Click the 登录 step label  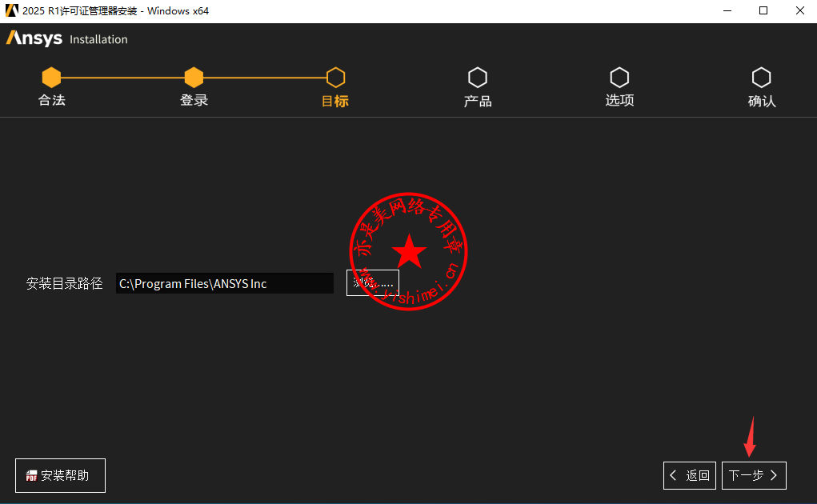pyautogui.click(x=194, y=100)
